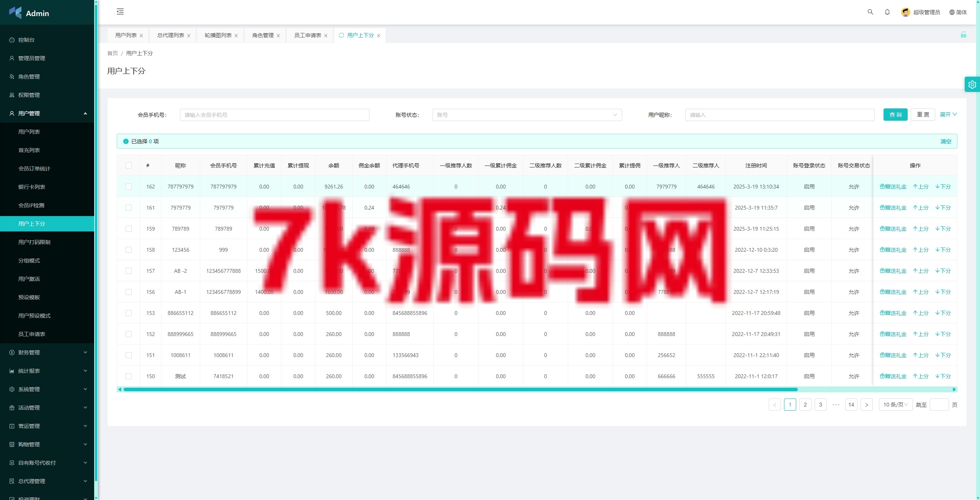Viewport: 980px width, 500px height.
Task: Click the Admin logo
Action: click(29, 13)
